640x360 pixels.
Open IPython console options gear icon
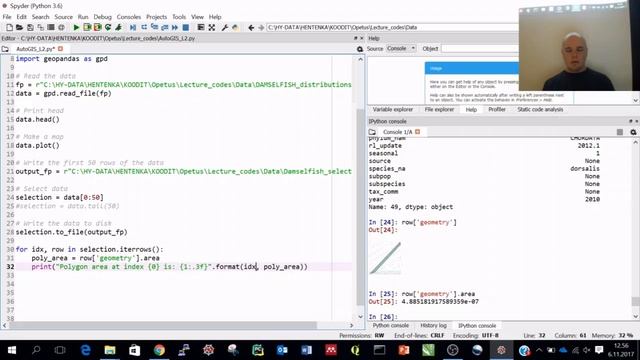coord(633,132)
